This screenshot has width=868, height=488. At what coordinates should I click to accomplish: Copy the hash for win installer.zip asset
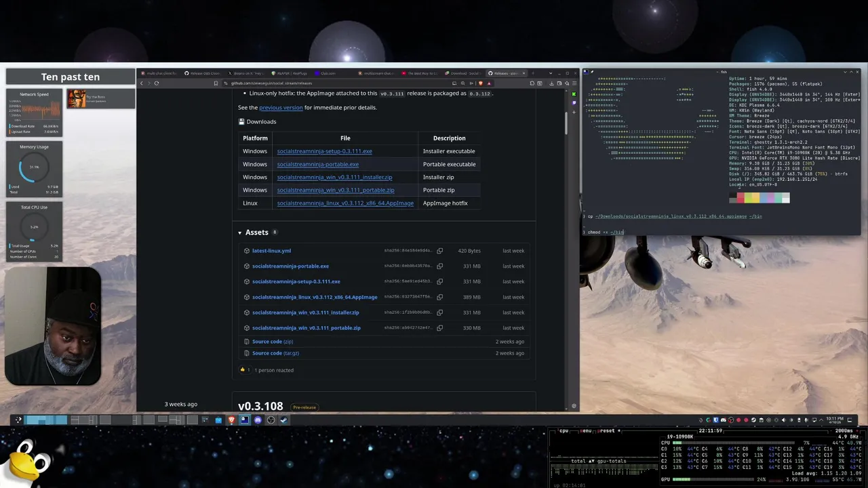[x=439, y=312]
